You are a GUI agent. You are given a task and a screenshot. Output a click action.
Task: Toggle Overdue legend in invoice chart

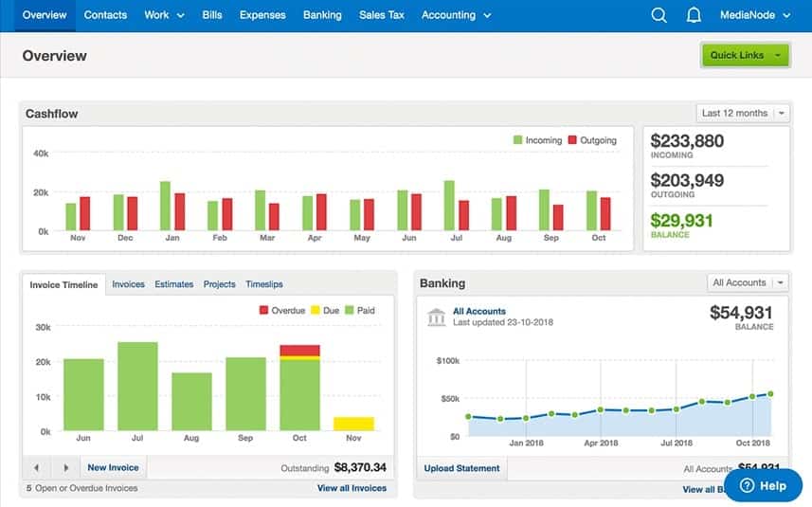click(x=282, y=310)
